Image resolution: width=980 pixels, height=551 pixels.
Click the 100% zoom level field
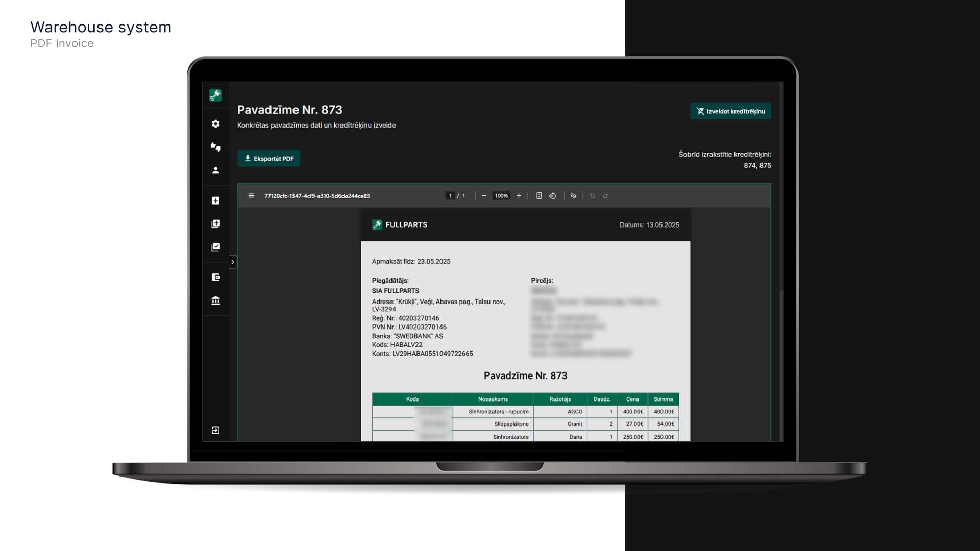[501, 196]
